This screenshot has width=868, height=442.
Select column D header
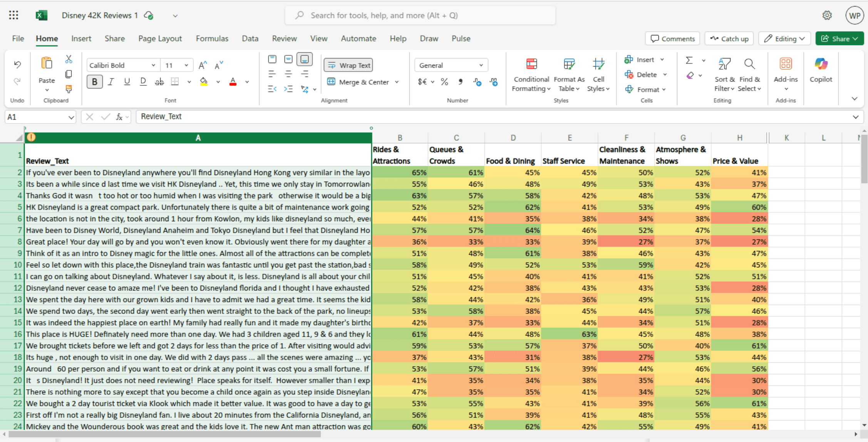coord(513,138)
